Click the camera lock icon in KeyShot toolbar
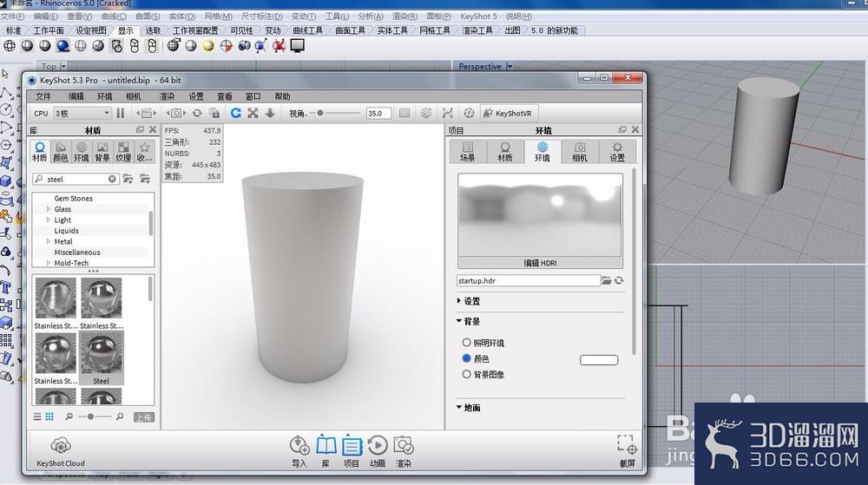This screenshot has height=485, width=868. (214, 113)
